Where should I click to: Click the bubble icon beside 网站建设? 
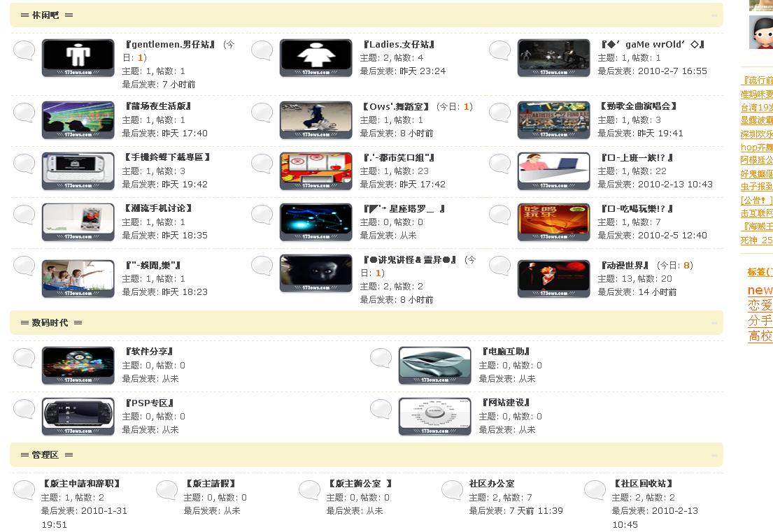[381, 409]
